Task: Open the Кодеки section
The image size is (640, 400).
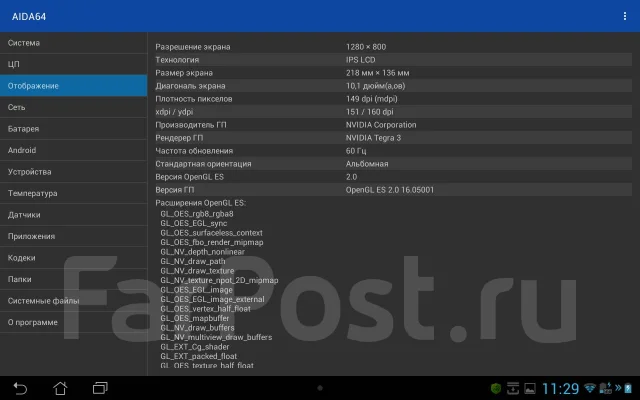Action: pyautogui.click(x=73, y=258)
